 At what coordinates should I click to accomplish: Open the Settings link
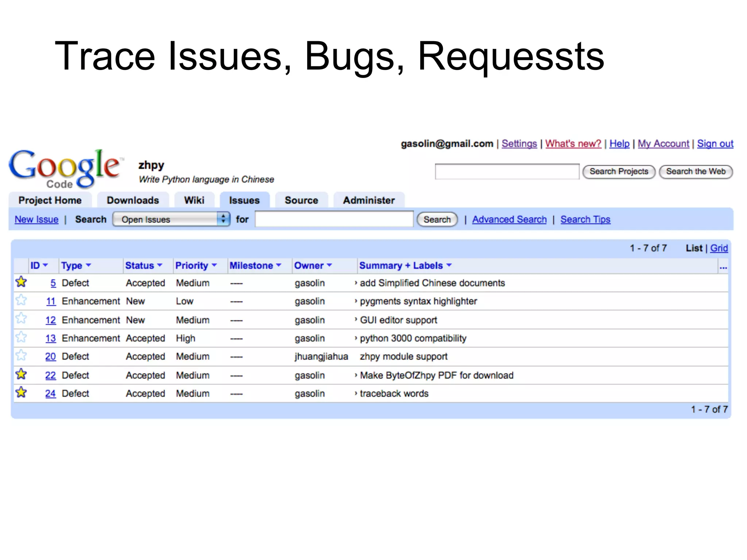click(519, 144)
